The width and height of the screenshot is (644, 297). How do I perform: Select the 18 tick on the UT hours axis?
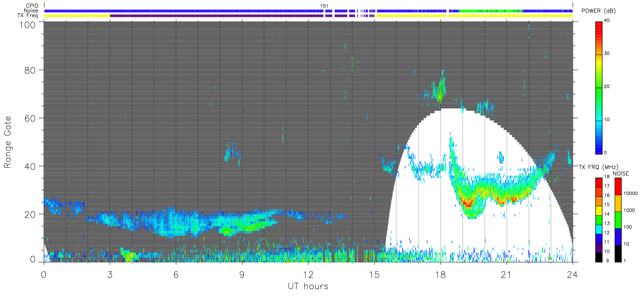[x=441, y=274]
